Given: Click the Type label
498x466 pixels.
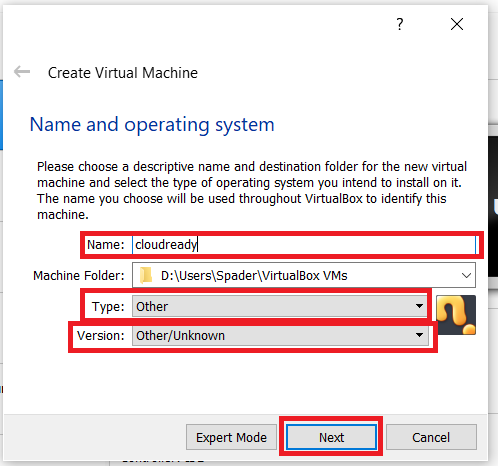Looking at the screenshot, I should (x=108, y=307).
